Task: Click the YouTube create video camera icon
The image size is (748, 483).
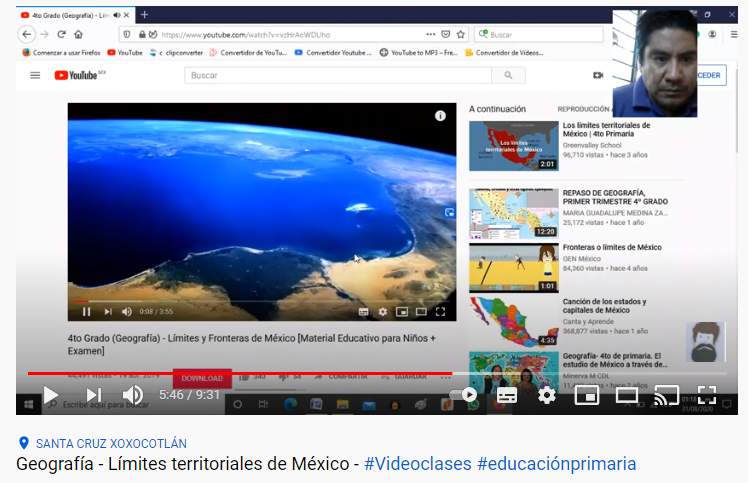Action: click(x=598, y=75)
